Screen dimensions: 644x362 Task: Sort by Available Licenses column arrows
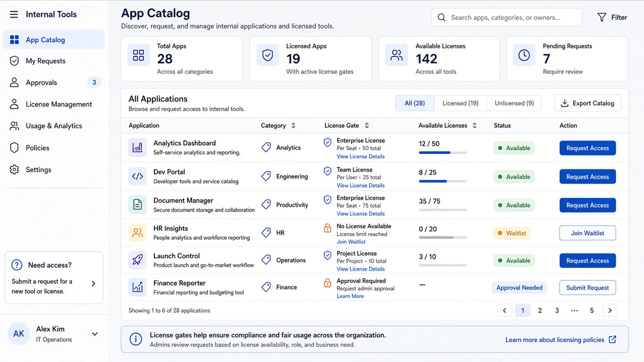(x=474, y=126)
